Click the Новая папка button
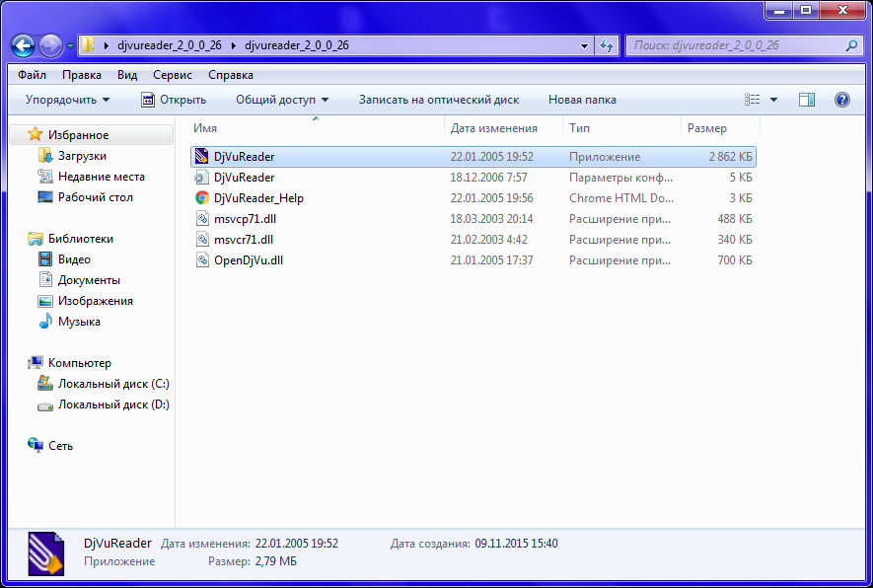The image size is (873, 588). pyautogui.click(x=582, y=100)
